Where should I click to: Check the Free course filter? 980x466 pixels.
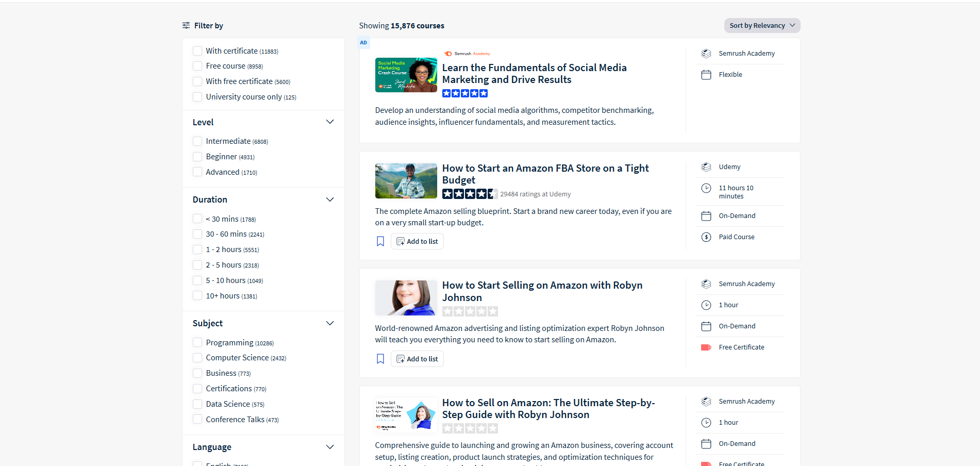pyautogui.click(x=197, y=66)
